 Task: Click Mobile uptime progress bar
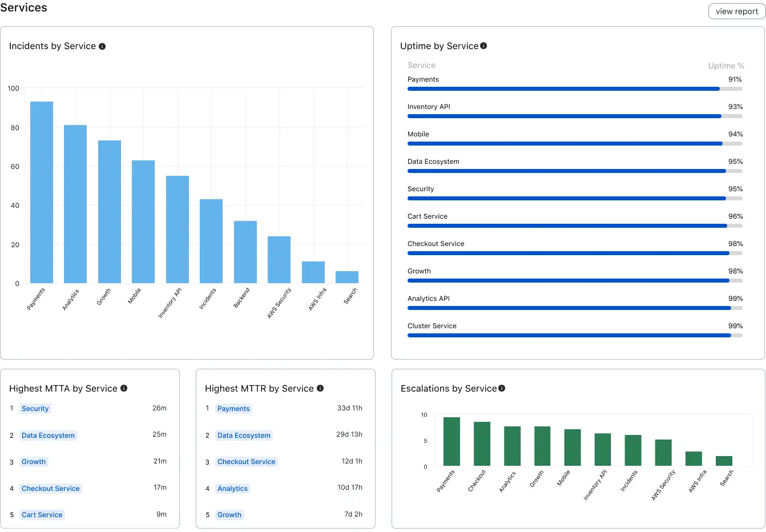(575, 144)
